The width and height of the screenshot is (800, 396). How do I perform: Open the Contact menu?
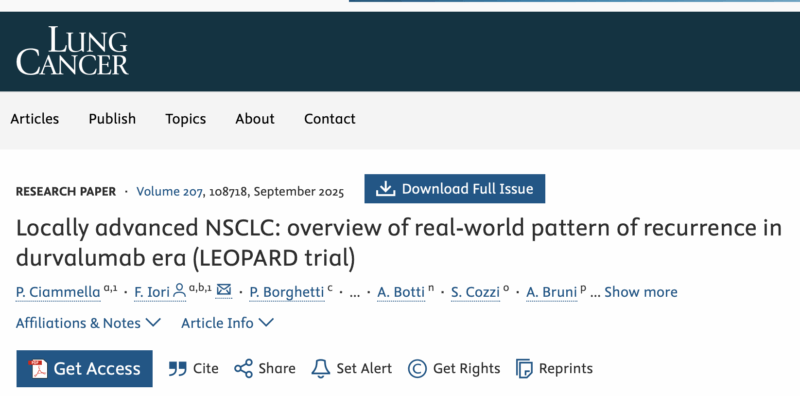coord(330,119)
